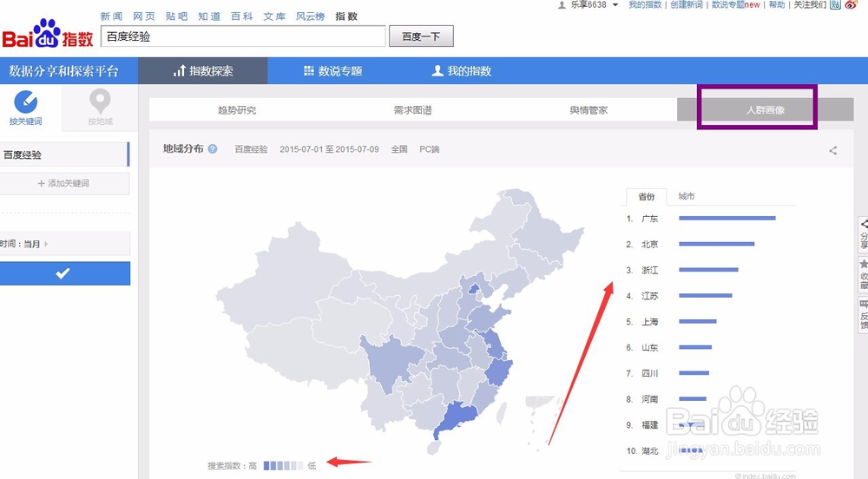Image resolution: width=868 pixels, height=479 pixels.
Task: Go to 百科 in top navigation
Action: (242, 16)
